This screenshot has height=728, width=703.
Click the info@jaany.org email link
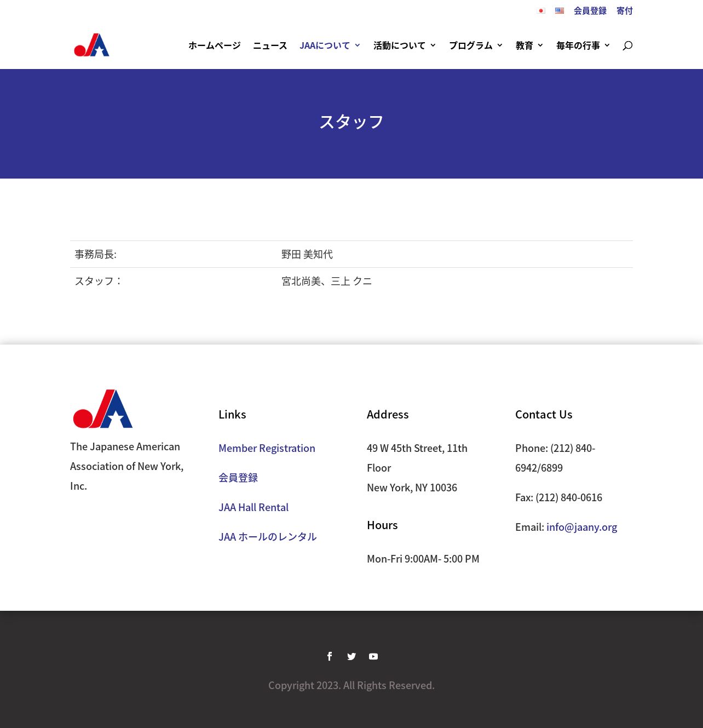point(581,527)
